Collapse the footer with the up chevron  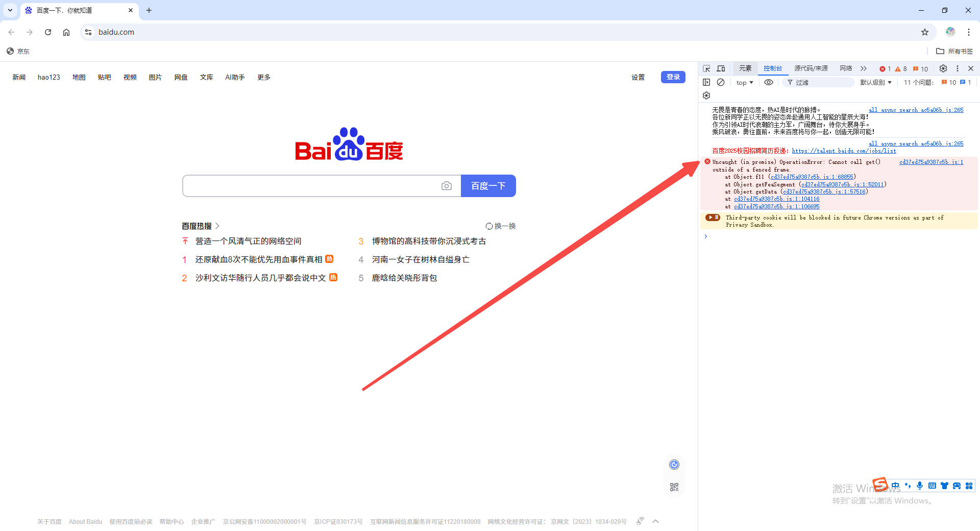[x=656, y=521]
